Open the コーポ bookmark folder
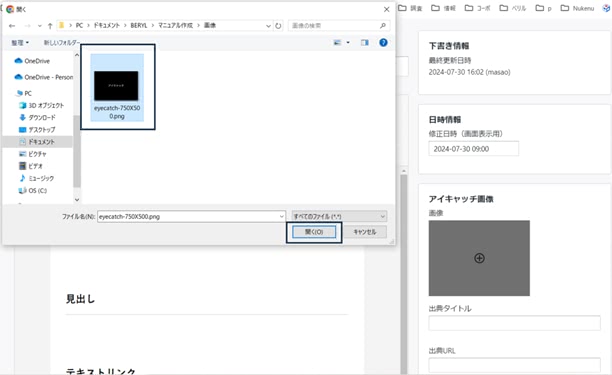 tap(477, 8)
